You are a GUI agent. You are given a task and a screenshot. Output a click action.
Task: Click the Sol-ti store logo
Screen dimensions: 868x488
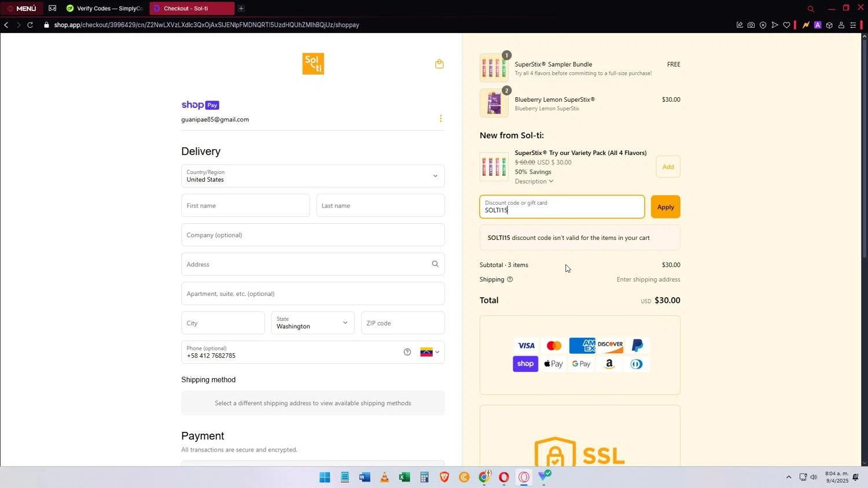point(313,64)
